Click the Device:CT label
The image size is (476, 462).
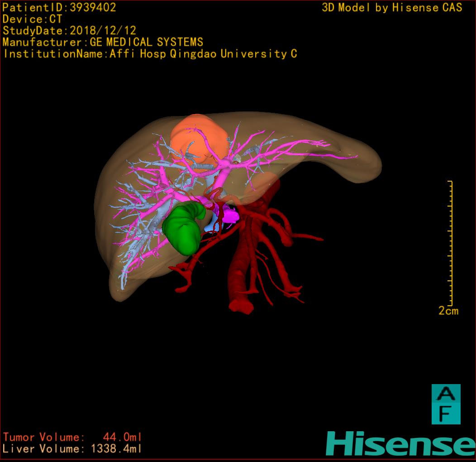[32, 19]
